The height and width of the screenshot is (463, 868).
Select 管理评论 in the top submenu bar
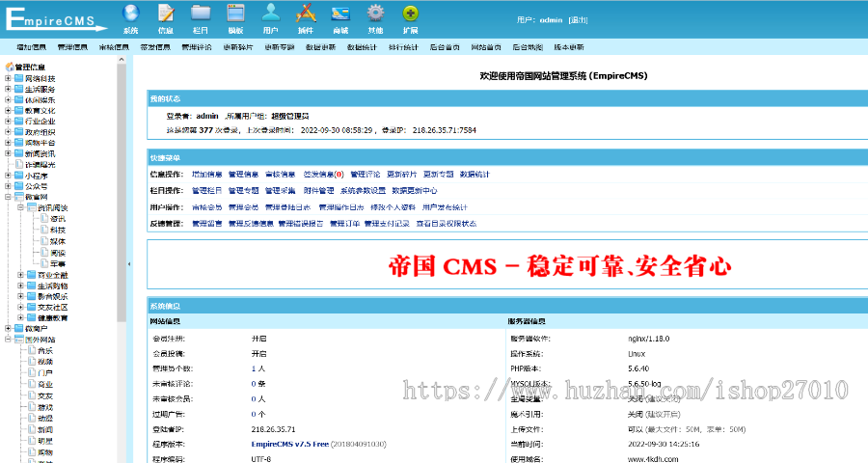197,47
